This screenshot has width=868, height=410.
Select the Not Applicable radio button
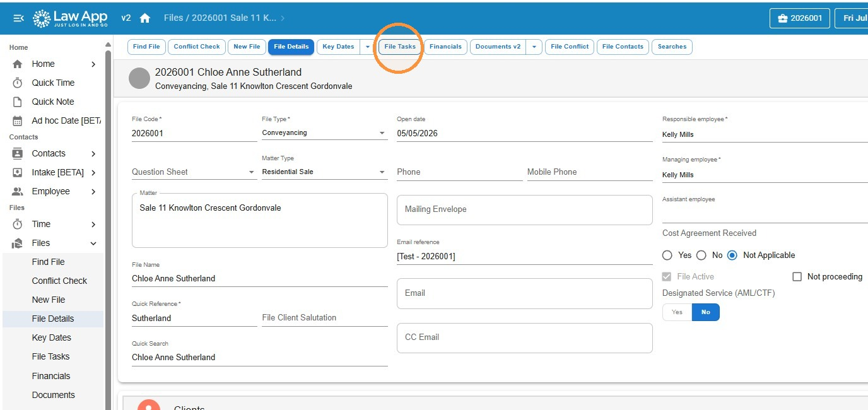tap(732, 255)
